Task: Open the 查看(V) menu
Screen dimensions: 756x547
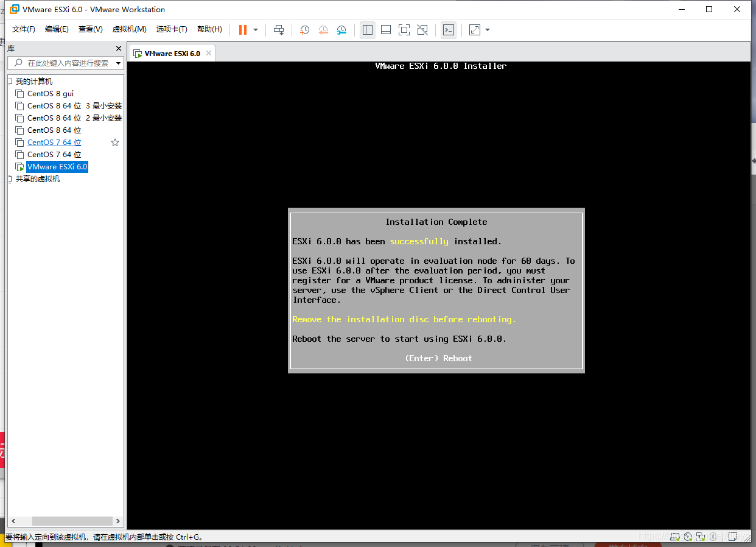Action: (90, 29)
